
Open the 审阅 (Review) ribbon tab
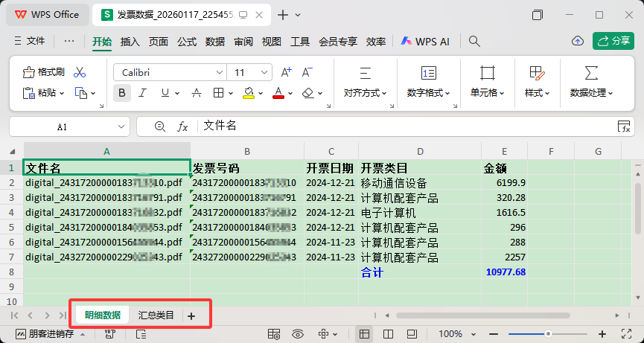[243, 42]
